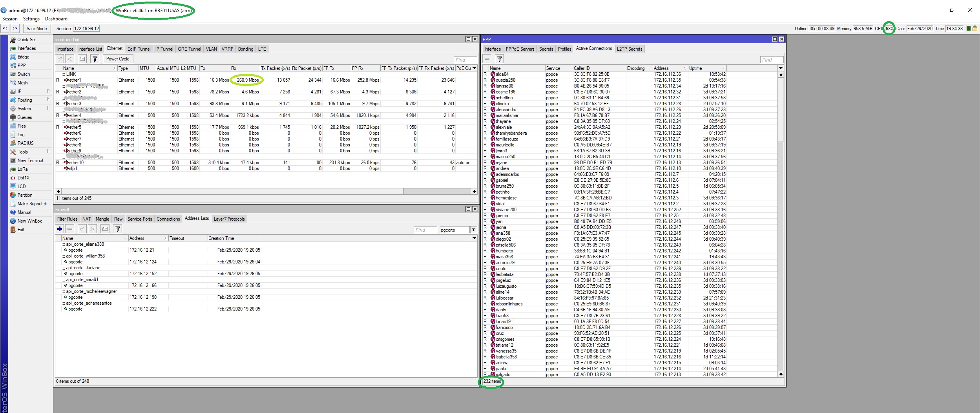The width and height of the screenshot is (980, 413).
Task: Open the pgcorte address list dropdown
Action: coord(474,230)
